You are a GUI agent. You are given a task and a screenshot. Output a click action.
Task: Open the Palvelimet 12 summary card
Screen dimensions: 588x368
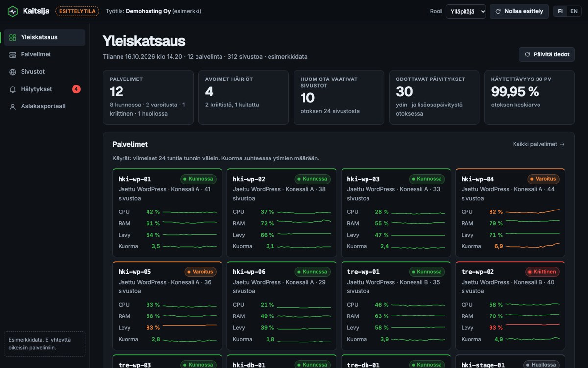click(x=148, y=97)
